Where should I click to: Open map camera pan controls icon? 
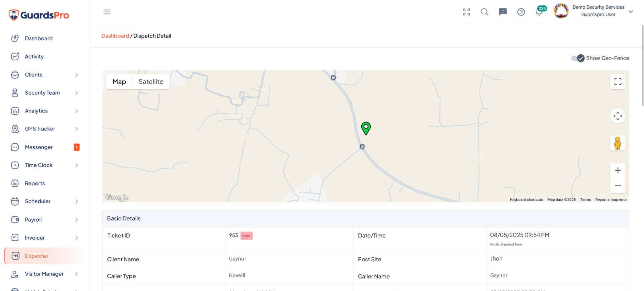coord(618,116)
